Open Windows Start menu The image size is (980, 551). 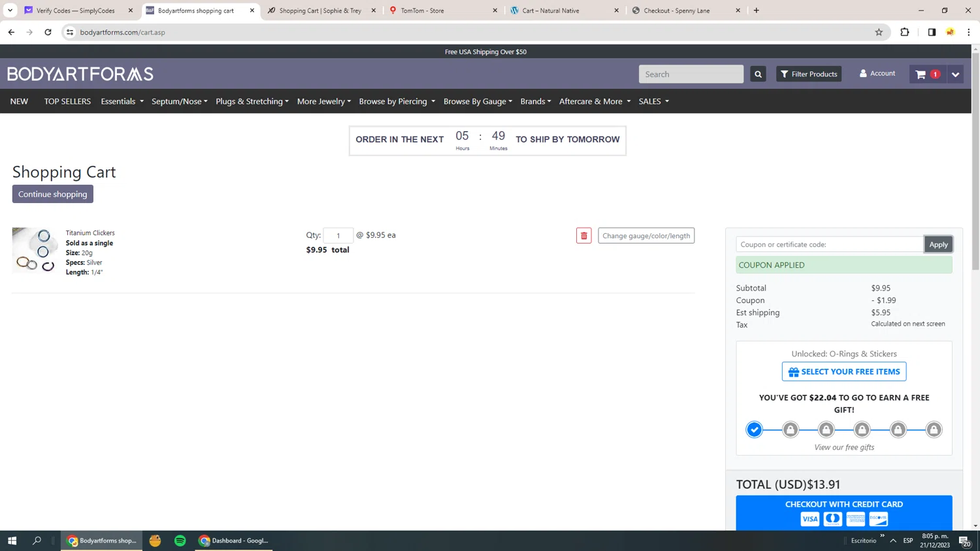[12, 541]
